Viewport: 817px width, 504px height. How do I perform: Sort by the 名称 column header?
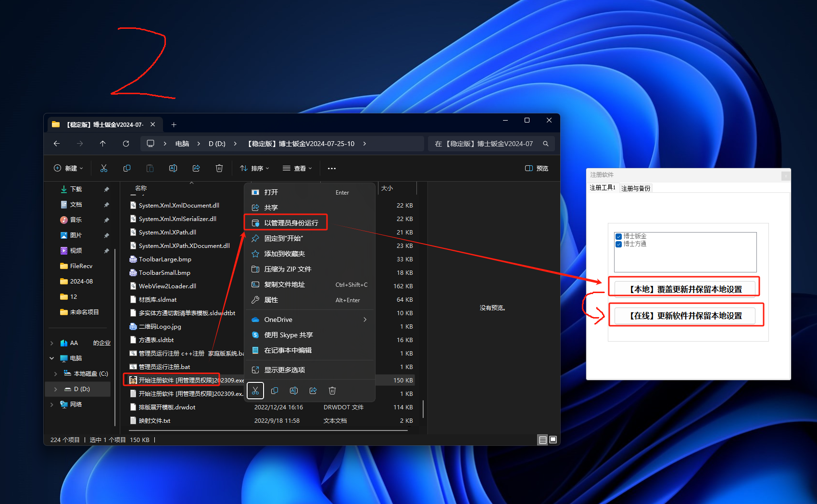tap(141, 188)
